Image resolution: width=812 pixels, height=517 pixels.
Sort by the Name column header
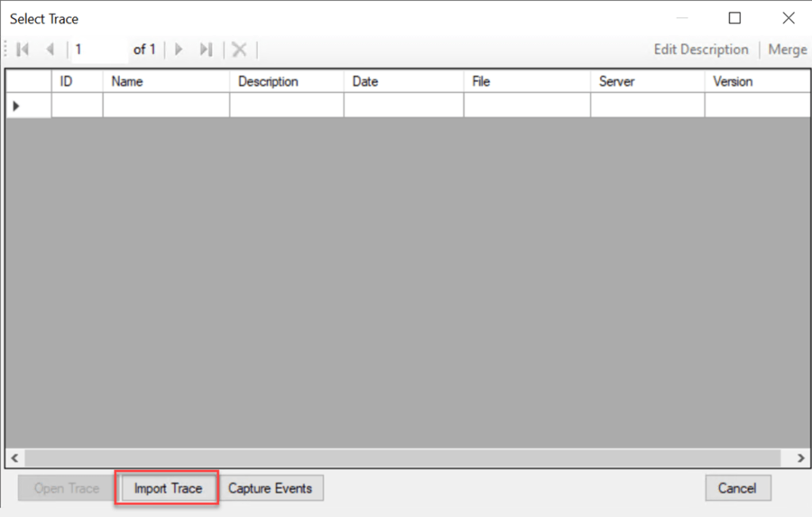click(166, 82)
